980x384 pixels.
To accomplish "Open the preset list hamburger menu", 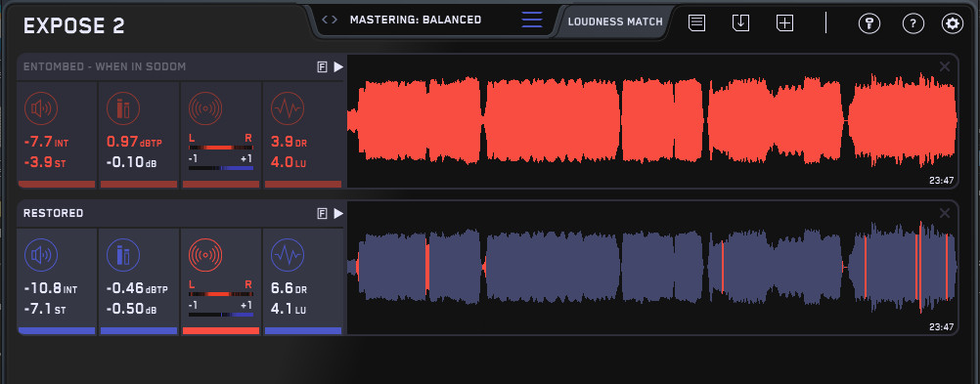I will click(x=532, y=20).
